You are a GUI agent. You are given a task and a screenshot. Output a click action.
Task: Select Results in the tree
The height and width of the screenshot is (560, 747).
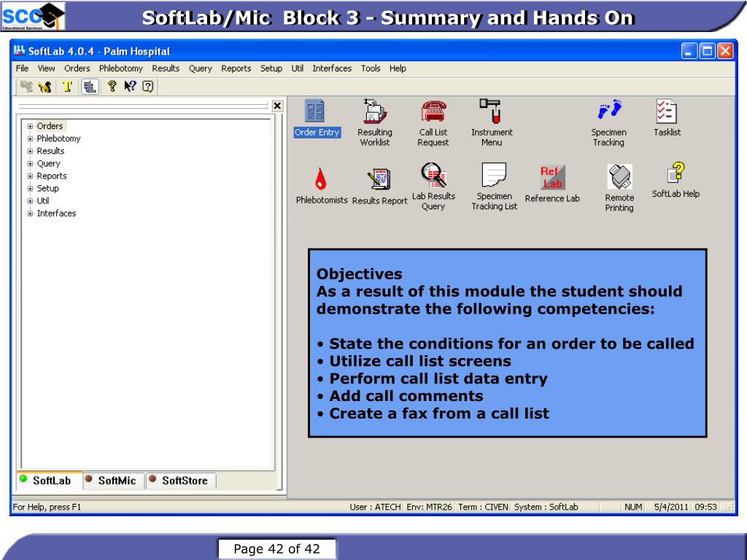50,151
